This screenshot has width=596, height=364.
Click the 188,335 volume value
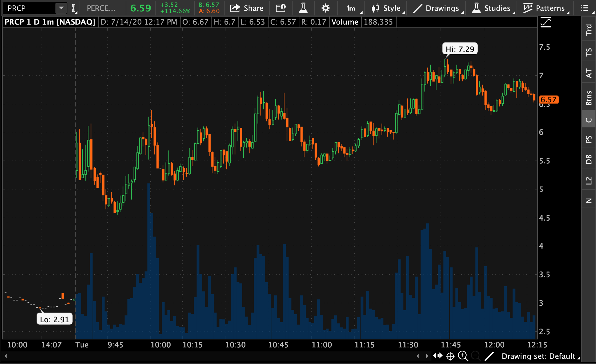click(378, 22)
